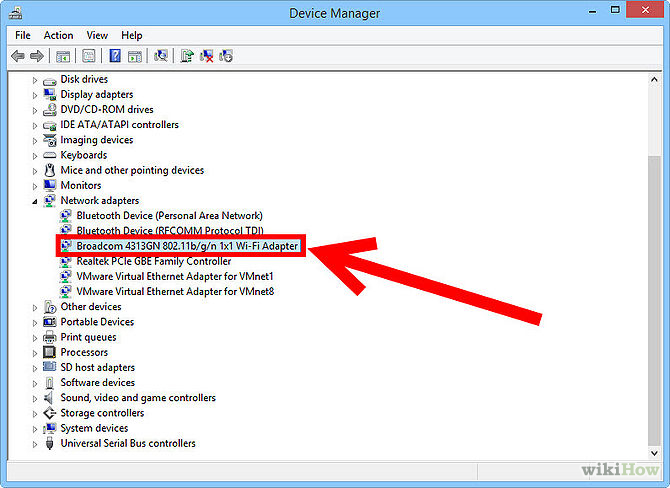
Task: Click the Device Manager title bar icon
Action: pos(16,13)
